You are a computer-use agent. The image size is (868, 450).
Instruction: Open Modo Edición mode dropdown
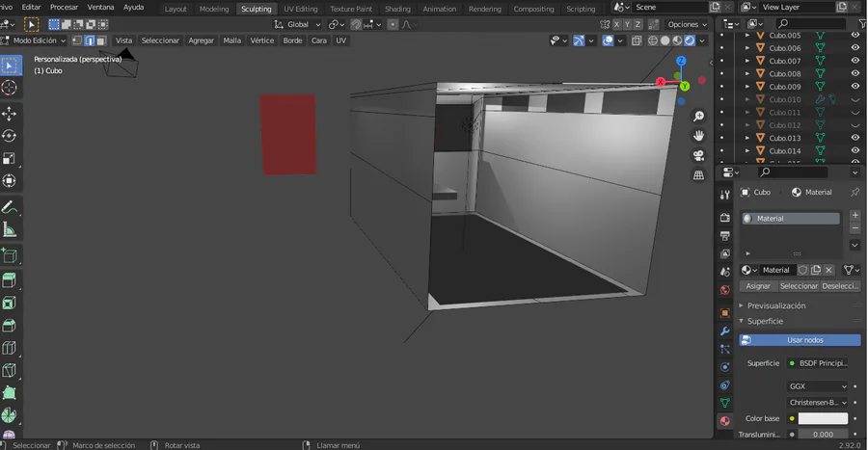pyautogui.click(x=35, y=40)
